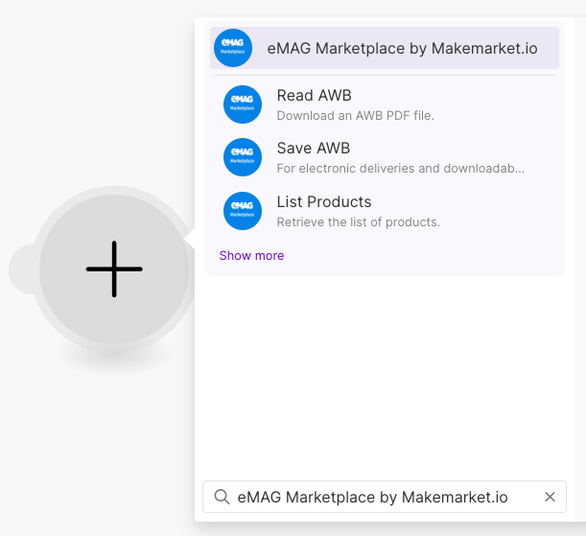
Task: Clear the search text with X
Action: [550, 497]
